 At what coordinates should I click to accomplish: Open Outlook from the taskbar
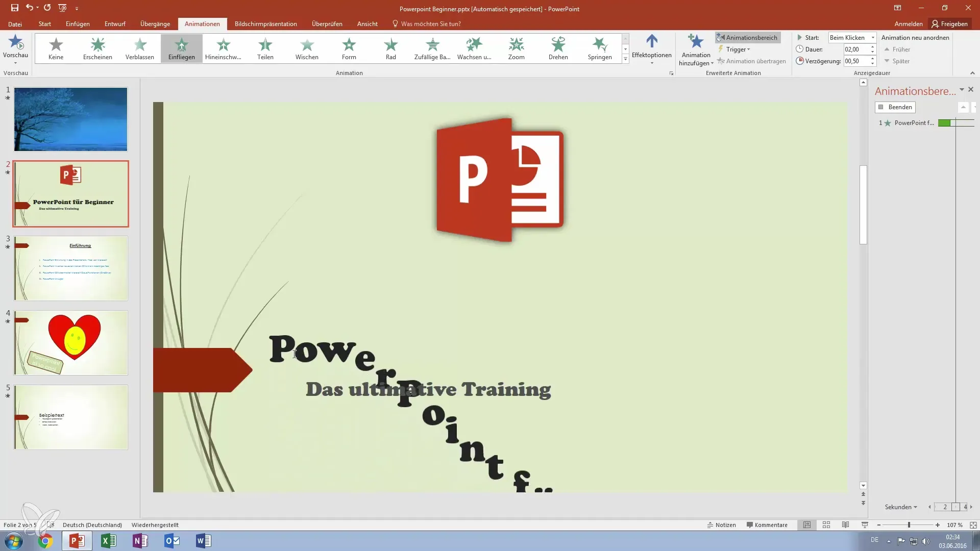[171, 541]
